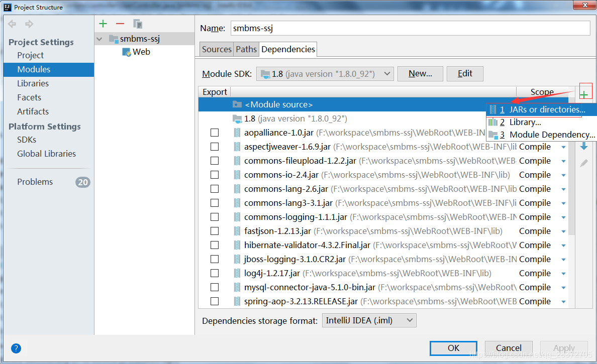Screen dimensions: 597x364
Task: Open scope dropdown for commons-lang-2.6.jar
Action: point(563,189)
